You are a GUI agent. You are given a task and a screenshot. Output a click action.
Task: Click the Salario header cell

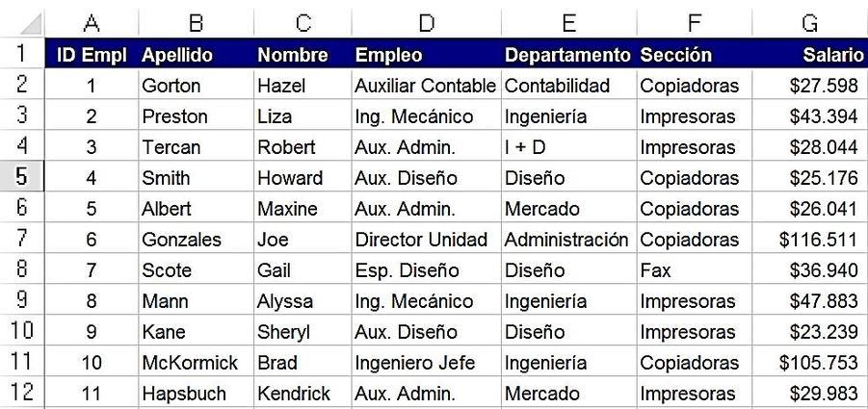(810, 54)
